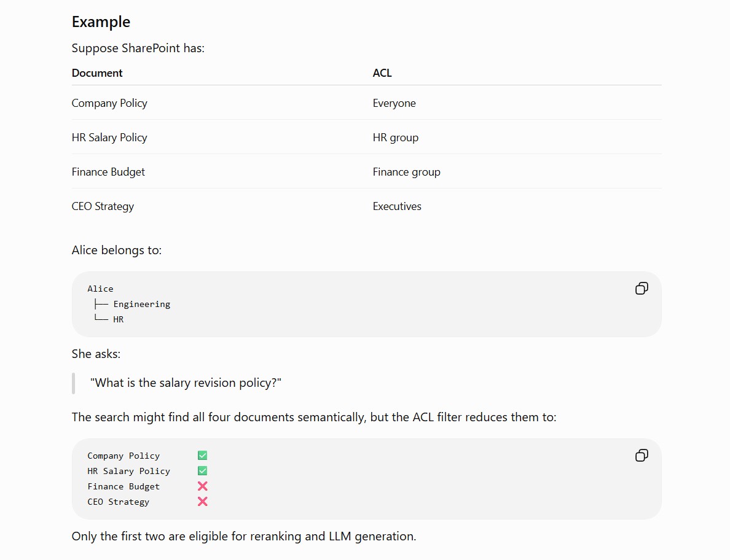Select the Engineering branch under Alice
The image size is (730, 560).
click(141, 304)
